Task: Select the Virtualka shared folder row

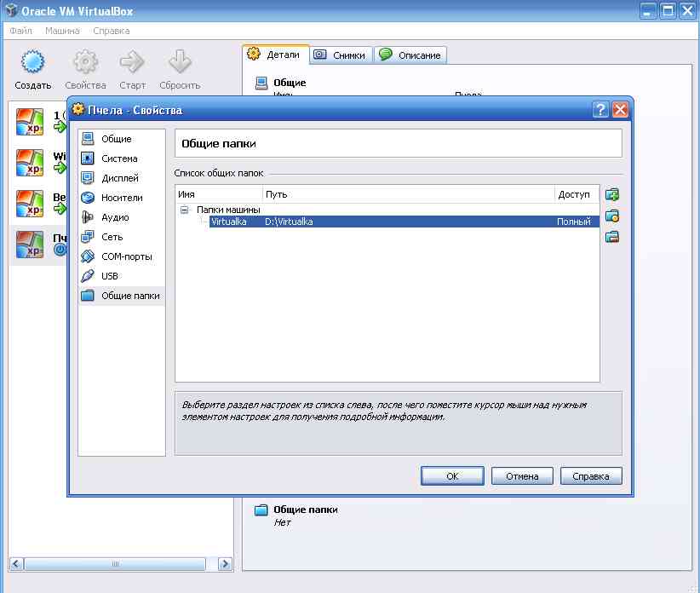Action: (x=404, y=222)
